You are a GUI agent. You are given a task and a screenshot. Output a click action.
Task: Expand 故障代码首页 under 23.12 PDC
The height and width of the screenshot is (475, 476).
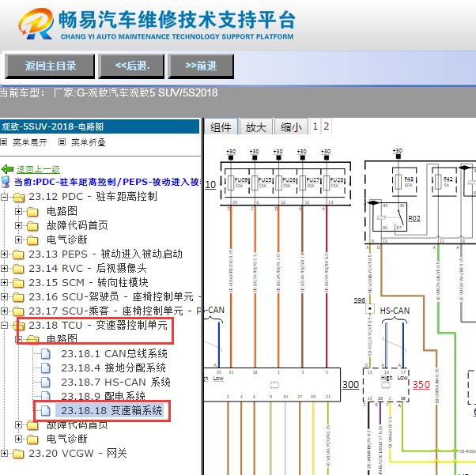(18, 225)
